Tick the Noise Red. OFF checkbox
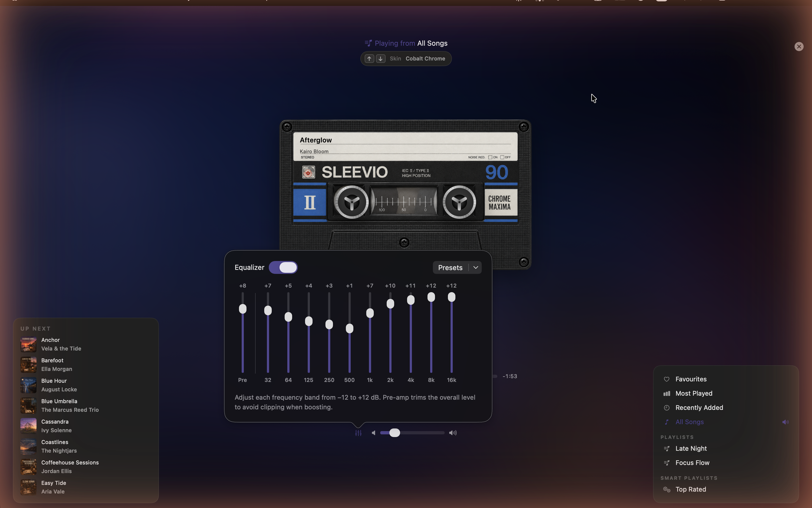This screenshot has height=508, width=812. (x=502, y=157)
